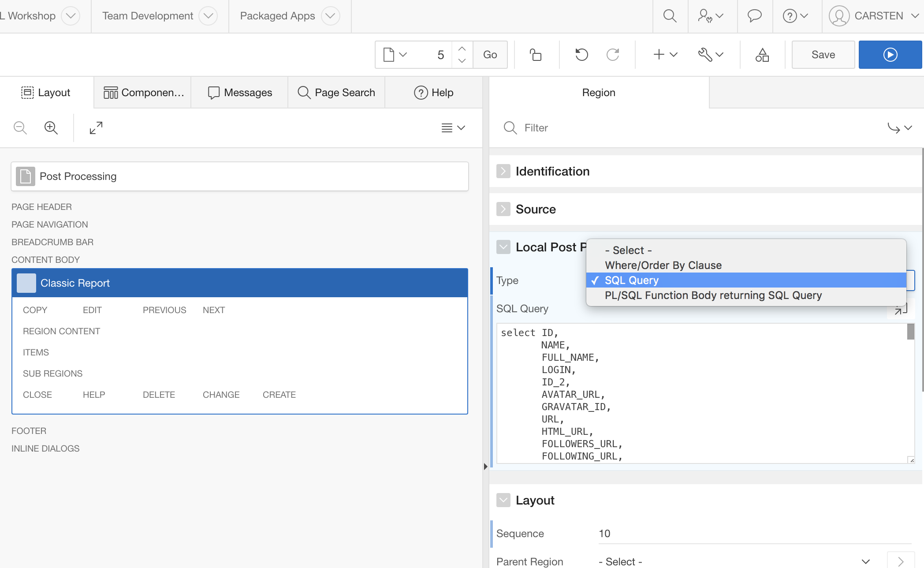Open the search magnifier in header

670,16
